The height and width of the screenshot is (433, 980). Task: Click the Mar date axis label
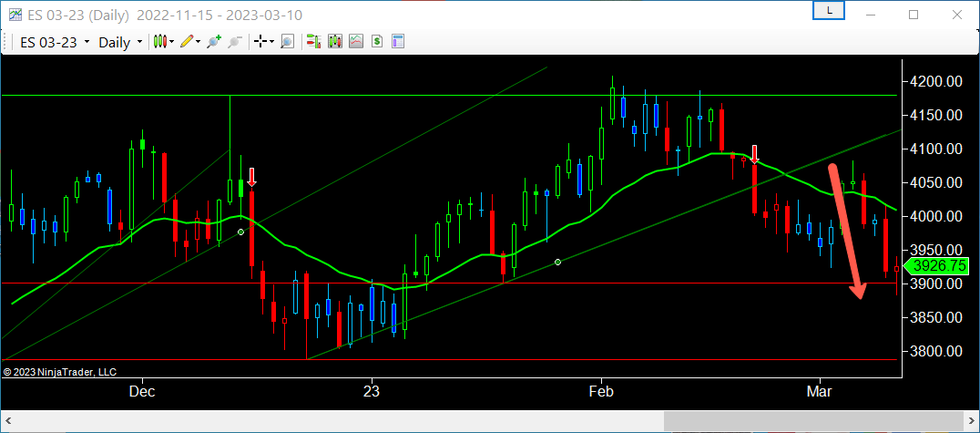click(x=819, y=392)
